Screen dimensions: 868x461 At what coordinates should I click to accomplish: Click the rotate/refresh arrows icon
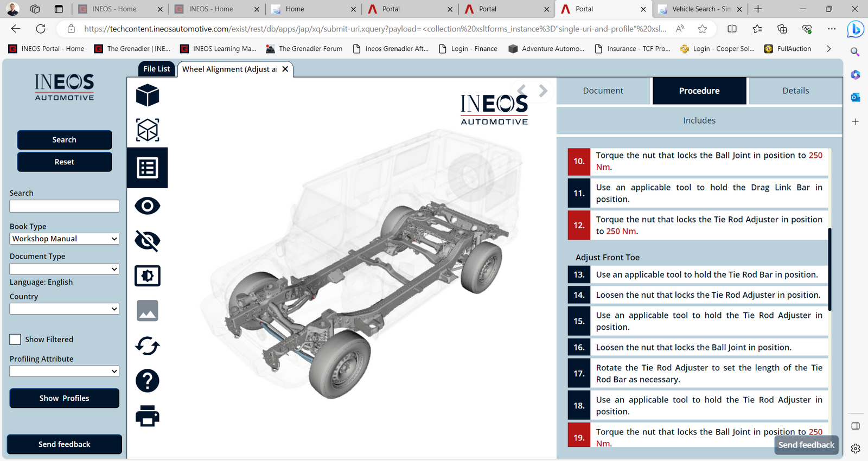(148, 345)
